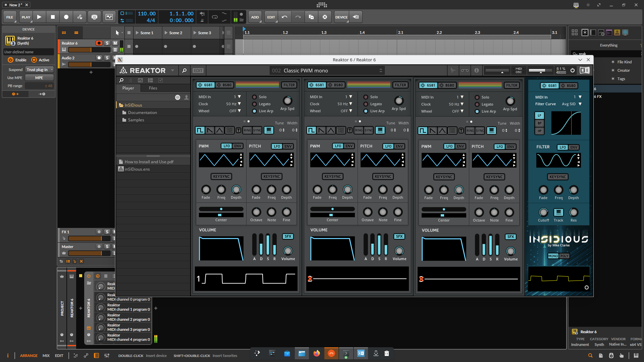Image resolution: width=644 pixels, height=362 pixels.
Task: Click the Undo arrow icon
Action: click(x=284, y=17)
